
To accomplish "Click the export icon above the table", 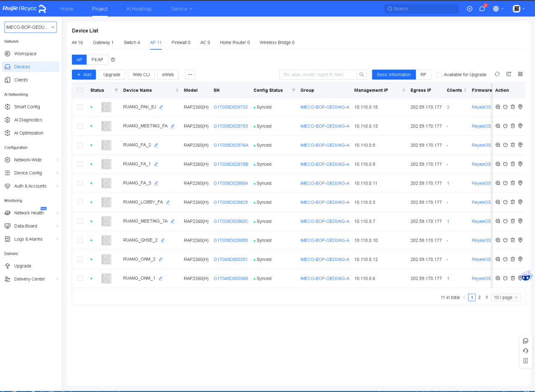I will point(509,74).
